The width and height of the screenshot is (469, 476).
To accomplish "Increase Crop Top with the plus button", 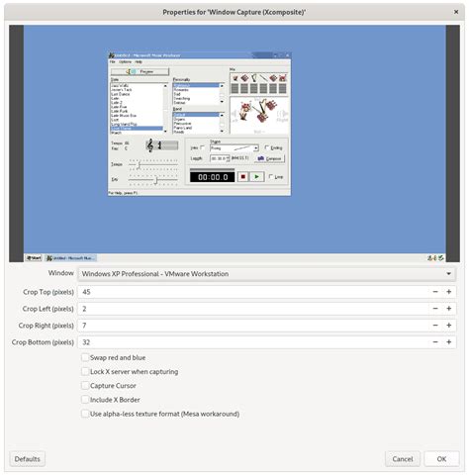I will coord(449,292).
